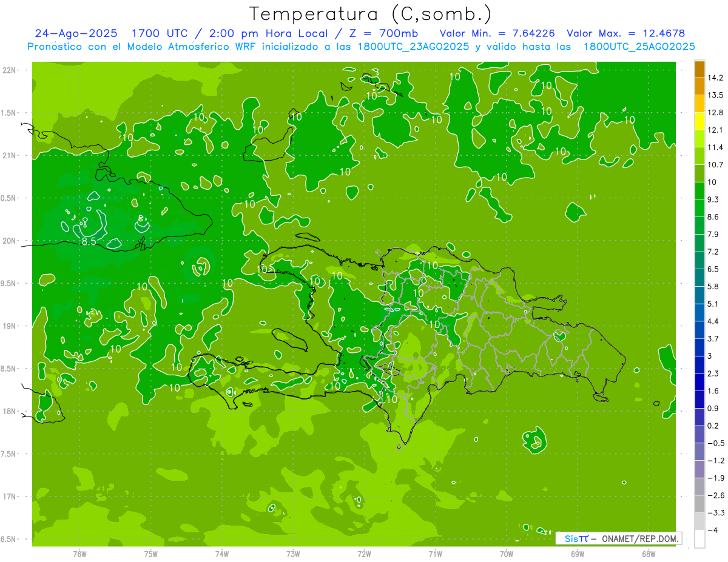Click the colorbar value "12.8"
The width and height of the screenshot is (728, 562).
715,112
